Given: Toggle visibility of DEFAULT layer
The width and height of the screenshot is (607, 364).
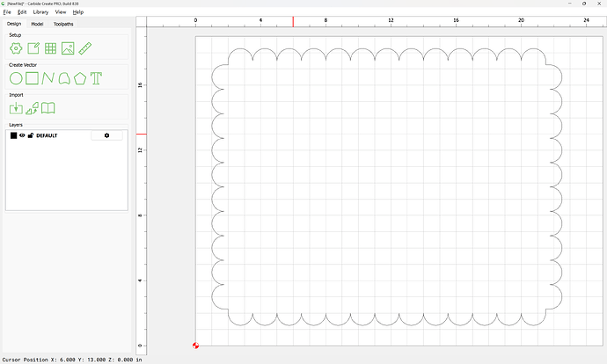Looking at the screenshot, I should point(23,135).
